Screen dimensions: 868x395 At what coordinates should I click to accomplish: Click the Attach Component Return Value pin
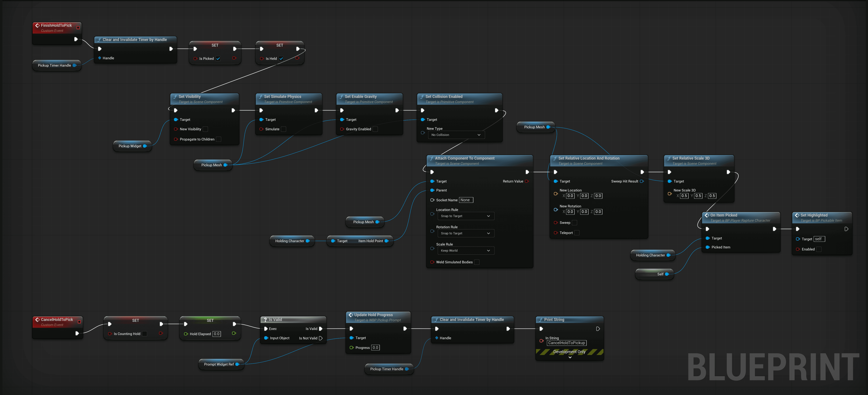[x=527, y=181]
